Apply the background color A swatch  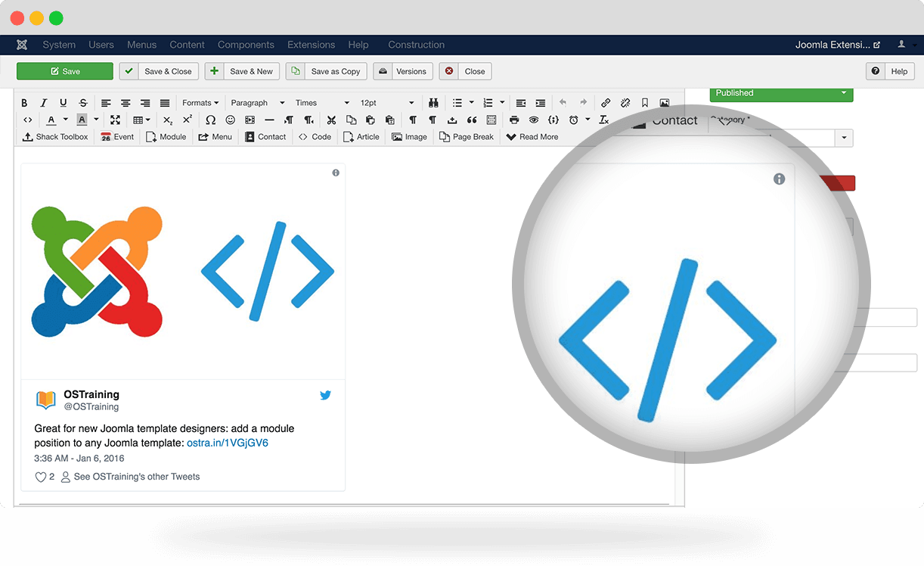click(82, 120)
